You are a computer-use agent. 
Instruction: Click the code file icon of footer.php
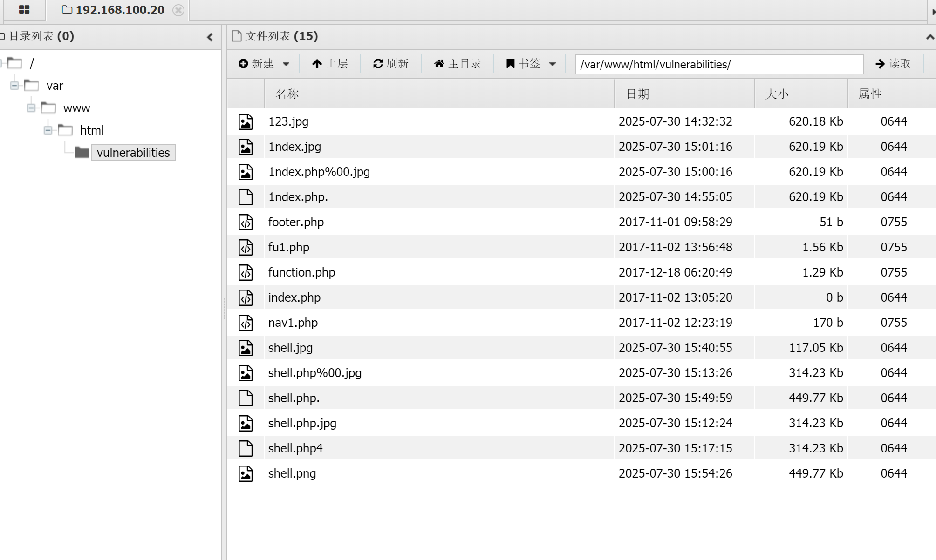coord(246,222)
